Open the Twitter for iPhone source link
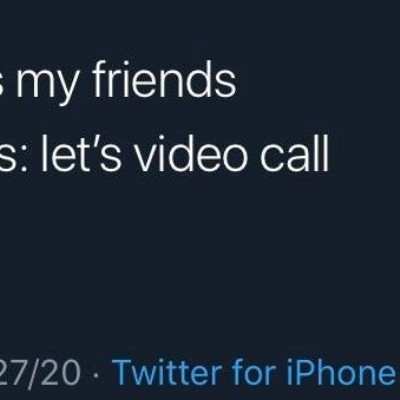 coord(255,372)
